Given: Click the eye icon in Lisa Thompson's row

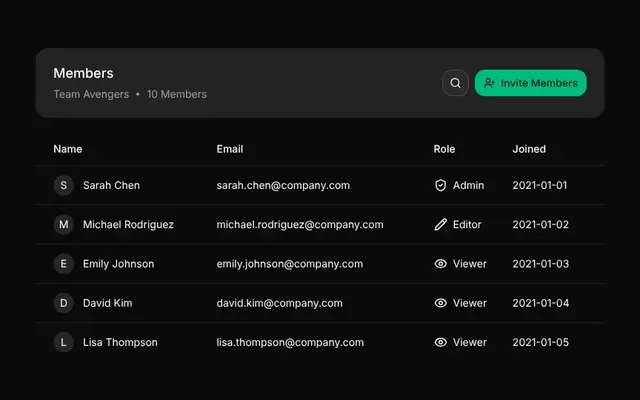Looking at the screenshot, I should (x=440, y=342).
